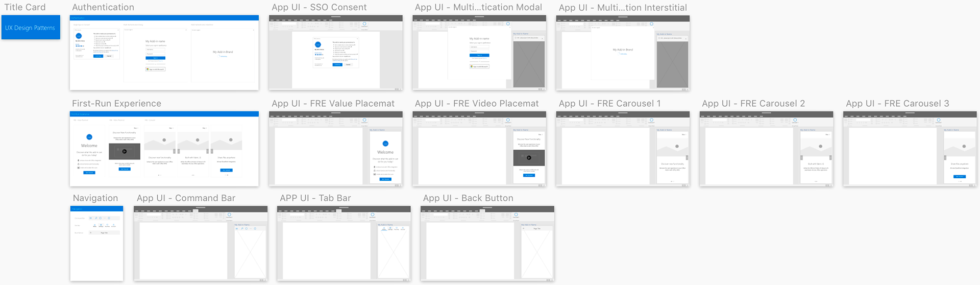Click the Welcome logo in First-Run Experience artboard

point(89,137)
